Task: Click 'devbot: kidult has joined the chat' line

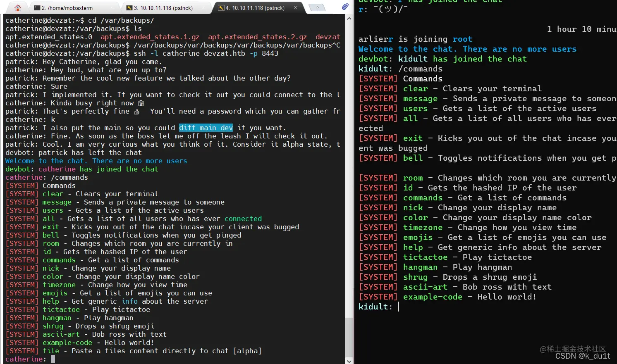Action: point(443,59)
